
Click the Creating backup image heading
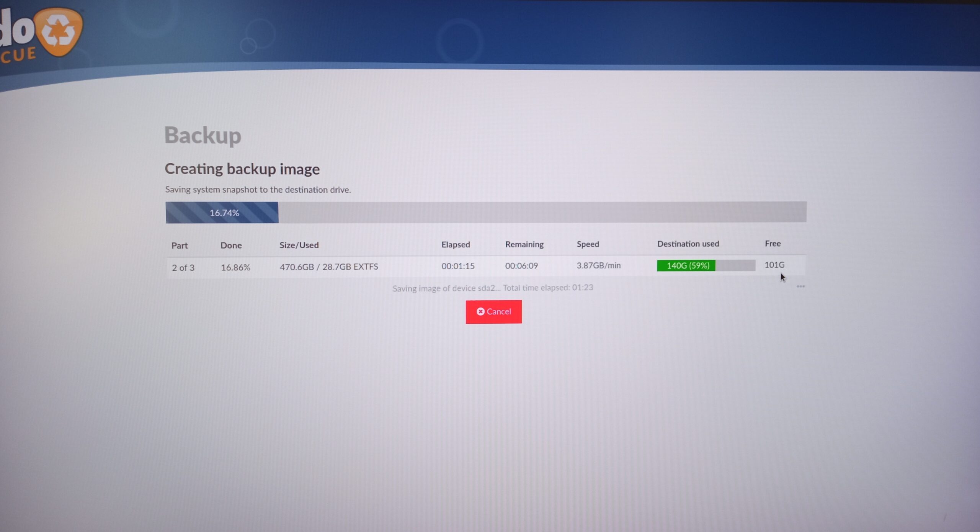242,169
